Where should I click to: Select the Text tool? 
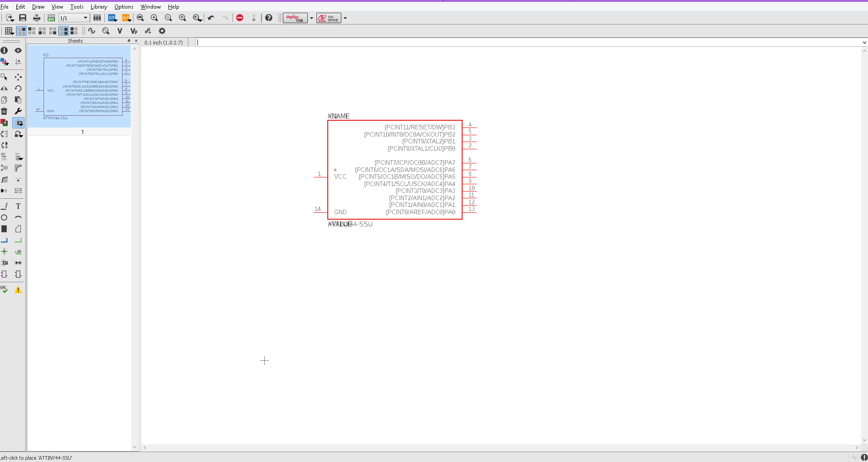18,206
